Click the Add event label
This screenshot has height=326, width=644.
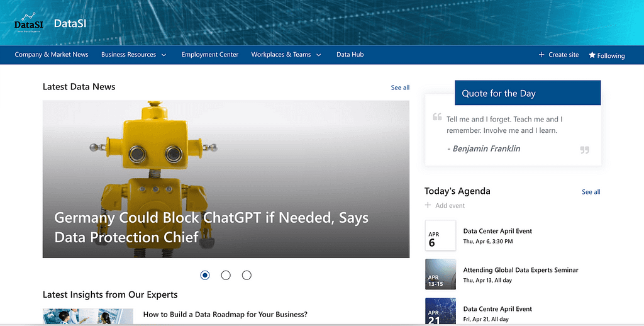[x=450, y=206]
